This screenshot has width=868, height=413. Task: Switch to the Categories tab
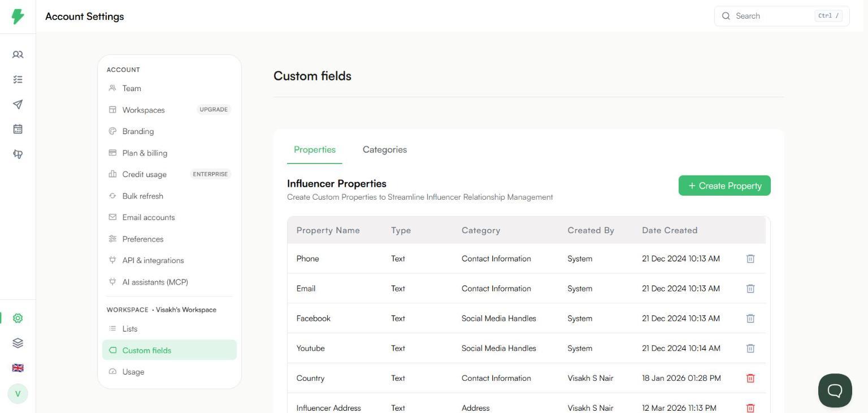click(x=385, y=149)
